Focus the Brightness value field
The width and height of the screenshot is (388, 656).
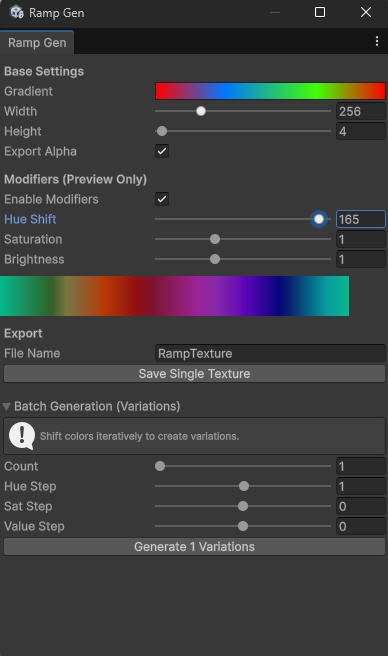coord(360,259)
